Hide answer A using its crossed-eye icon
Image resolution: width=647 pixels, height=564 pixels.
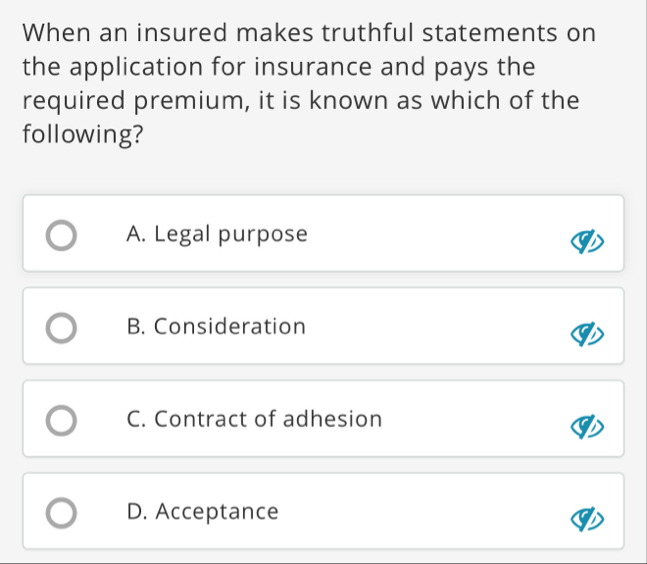[587, 241]
